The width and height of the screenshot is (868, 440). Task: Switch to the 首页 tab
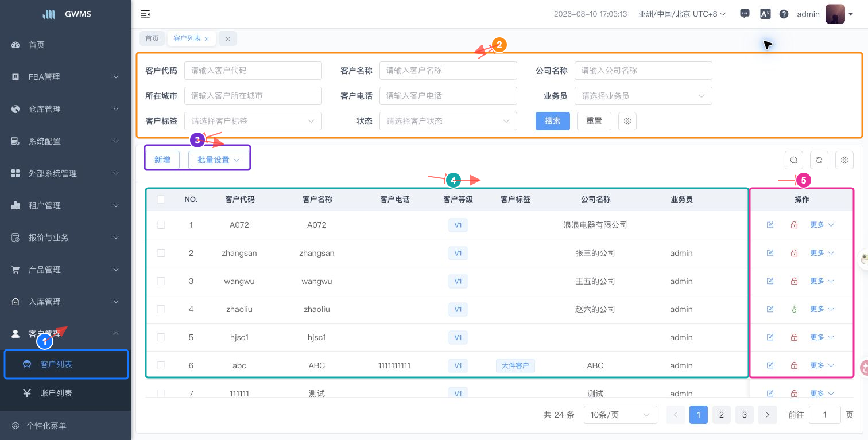click(152, 38)
